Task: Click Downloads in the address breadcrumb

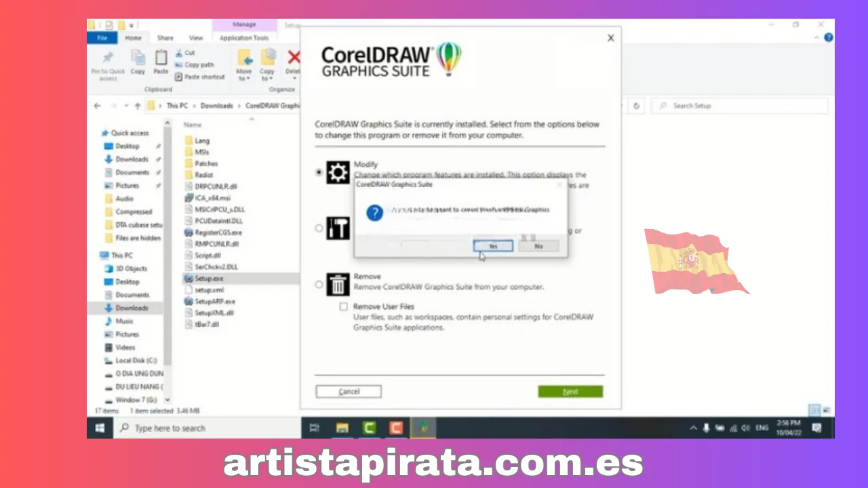Action: click(x=217, y=106)
